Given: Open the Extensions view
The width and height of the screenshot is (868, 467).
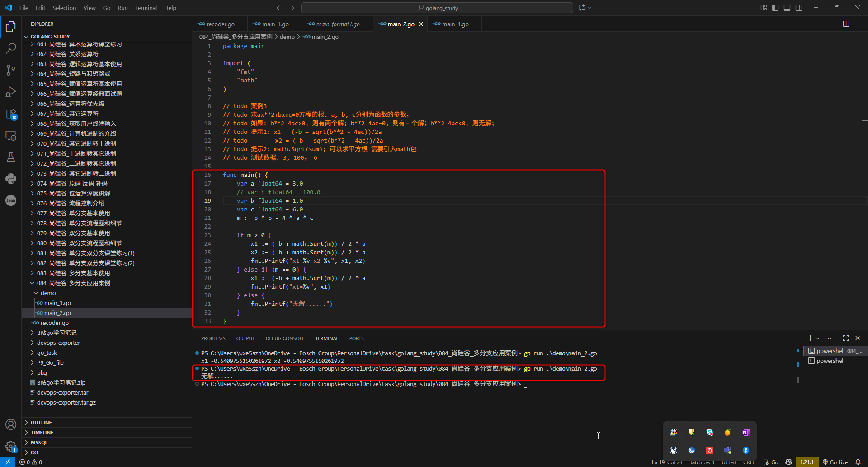Looking at the screenshot, I should coord(11,114).
